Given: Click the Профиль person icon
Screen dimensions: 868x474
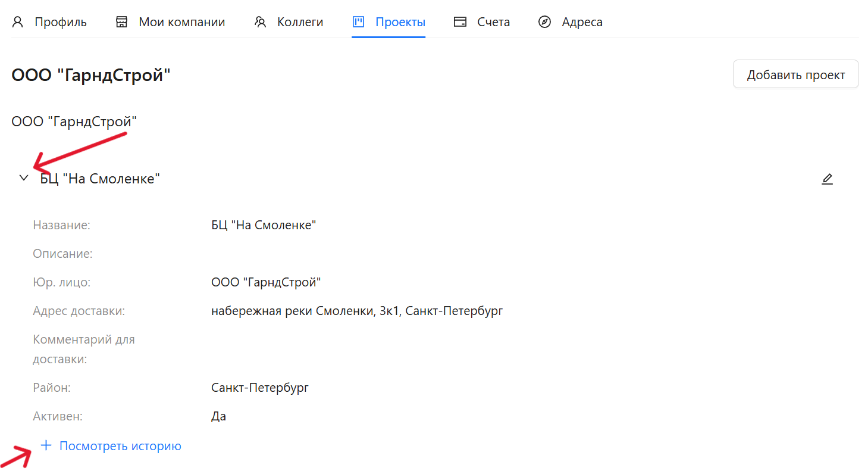Looking at the screenshot, I should pos(18,22).
